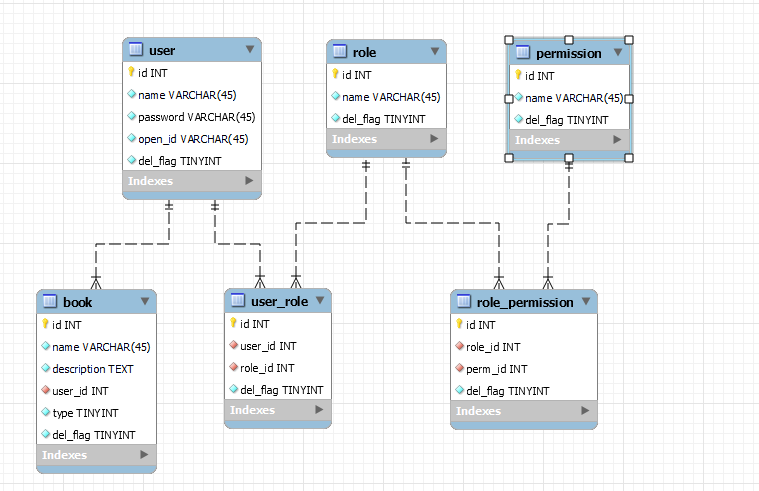Image resolution: width=759 pixels, height=491 pixels.
Task: Click the permission table icon
Action: [522, 53]
